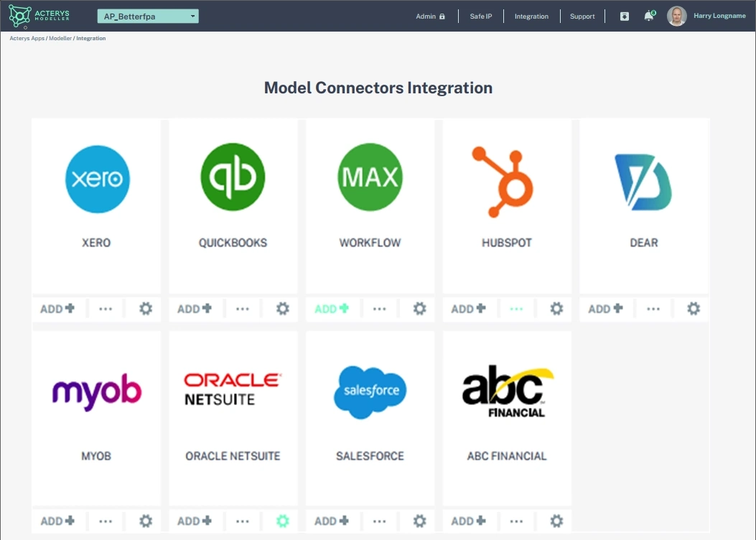Open the notifications bell icon

(648, 16)
